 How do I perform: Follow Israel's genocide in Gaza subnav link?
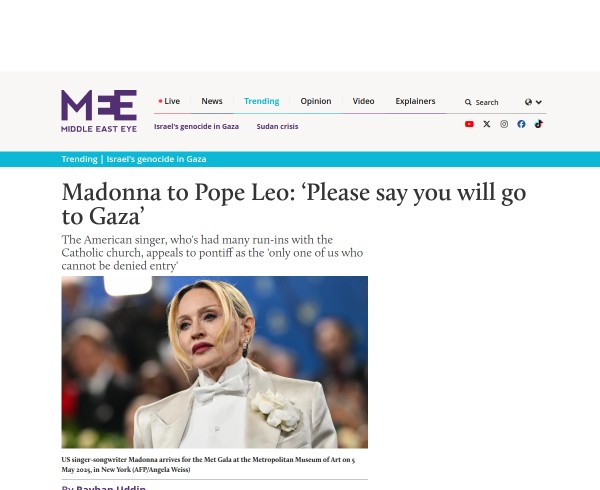[196, 126]
